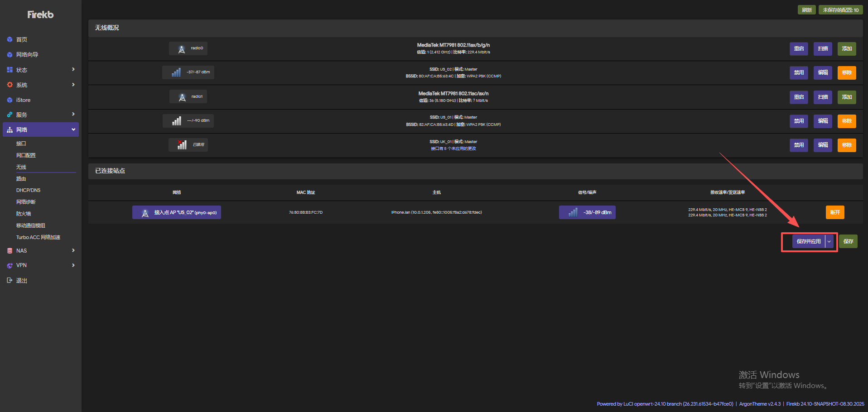Viewport: 868px width, 412px height.
Task: Click the NAS database icon
Action: coord(10,251)
